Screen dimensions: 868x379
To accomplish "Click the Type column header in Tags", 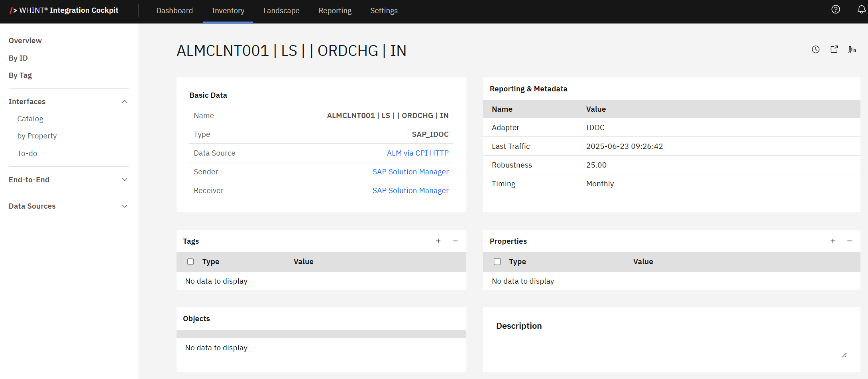I will tap(211, 262).
